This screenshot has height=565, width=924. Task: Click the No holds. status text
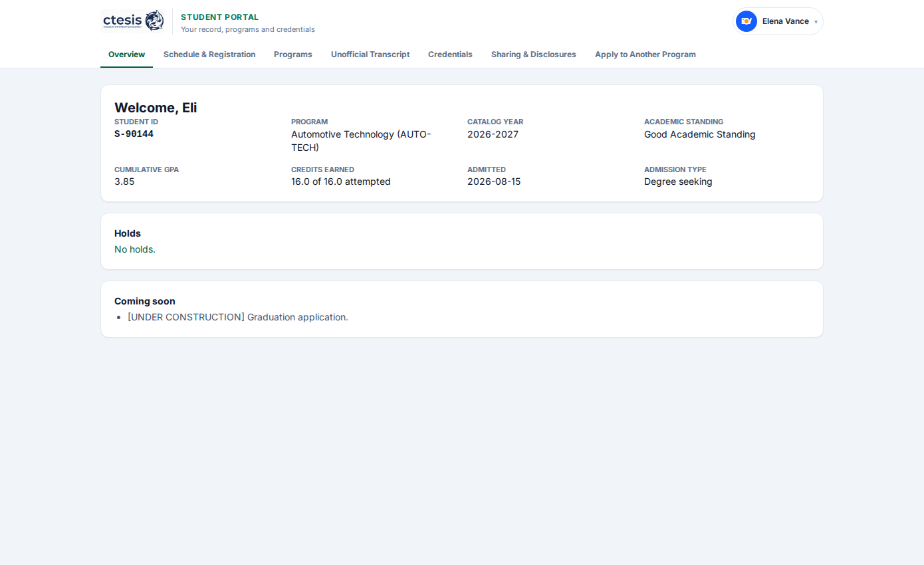(x=135, y=249)
